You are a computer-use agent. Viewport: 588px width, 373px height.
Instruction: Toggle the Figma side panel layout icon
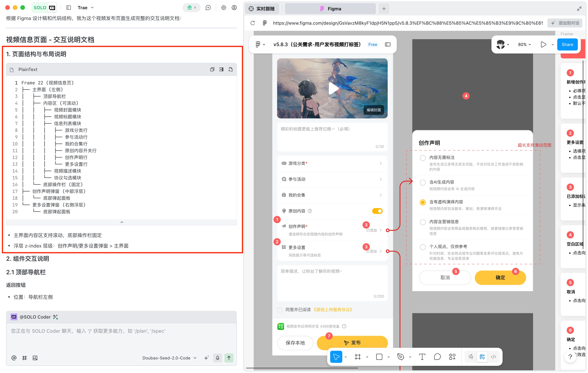[388, 44]
